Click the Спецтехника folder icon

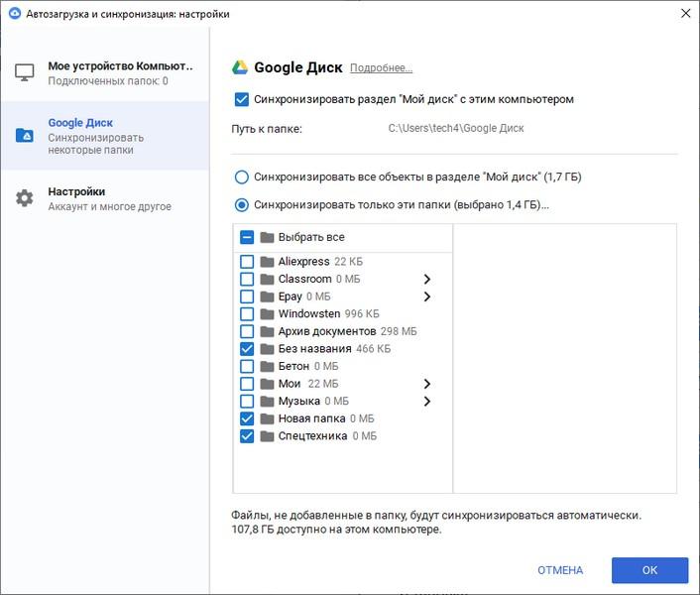(267, 435)
